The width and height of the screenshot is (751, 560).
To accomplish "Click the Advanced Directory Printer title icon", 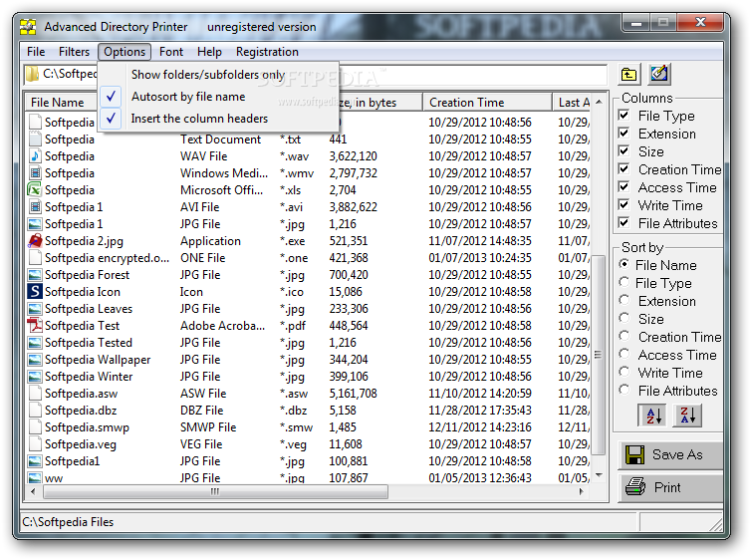I will click(x=28, y=27).
